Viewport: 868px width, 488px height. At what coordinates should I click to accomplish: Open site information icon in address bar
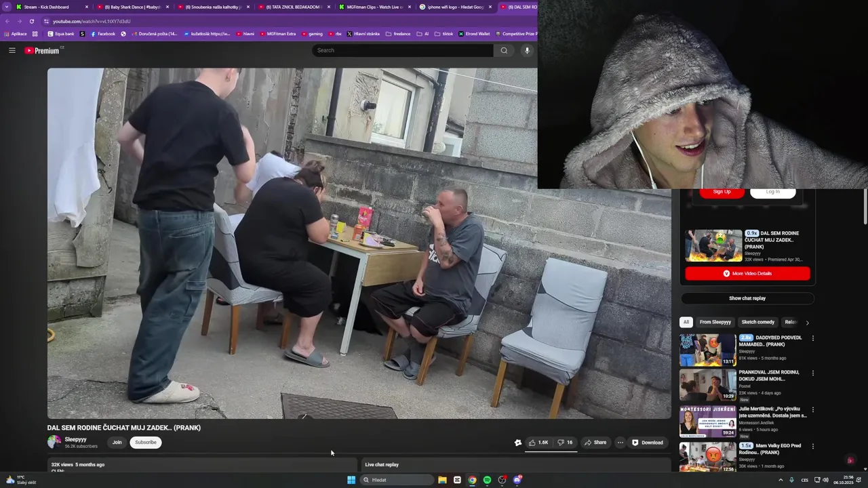coord(46,21)
